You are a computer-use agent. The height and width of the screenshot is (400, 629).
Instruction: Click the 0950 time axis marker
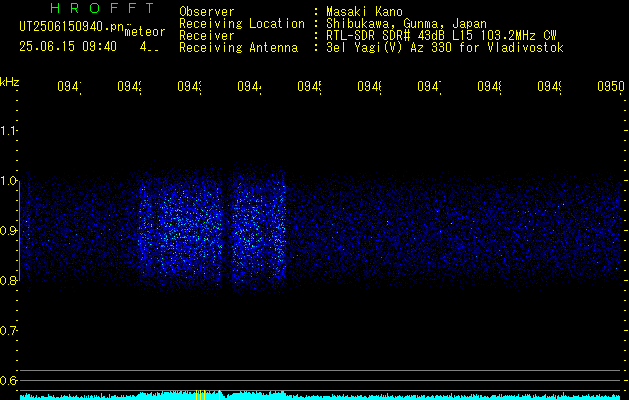(x=611, y=87)
